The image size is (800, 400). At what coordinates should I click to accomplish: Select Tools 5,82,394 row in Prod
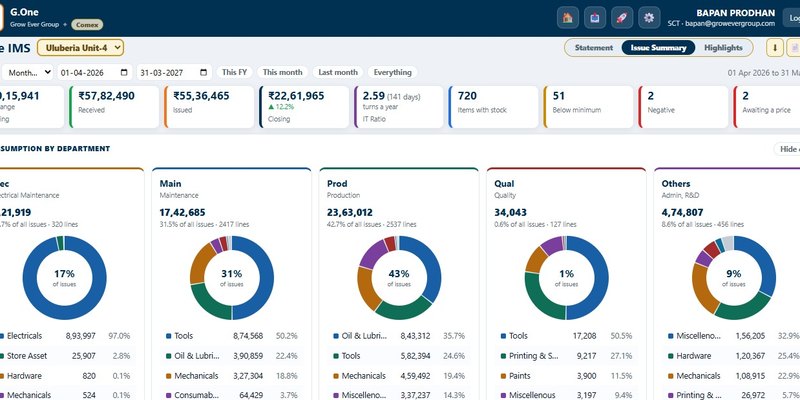tap(399, 356)
